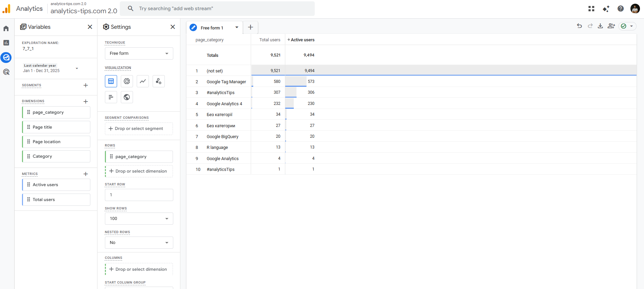Screen dimensions: 644x289
Task: Click Drop or select segment
Action: (x=139, y=129)
